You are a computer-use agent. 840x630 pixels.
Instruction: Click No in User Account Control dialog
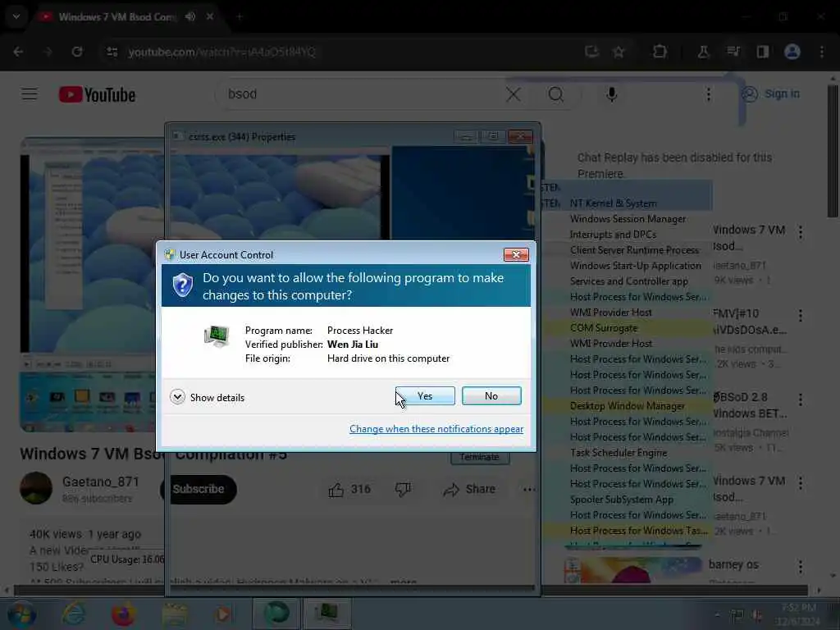pyautogui.click(x=491, y=396)
